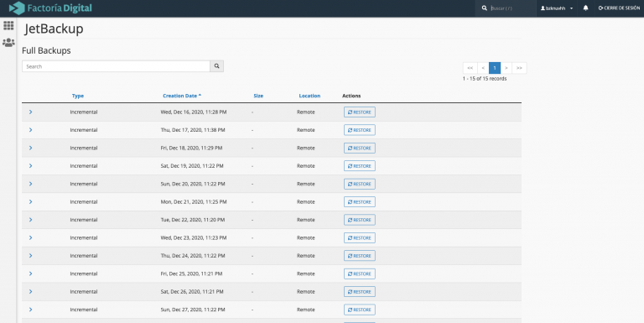Viewport: 644px width, 323px height.
Task: Expand the Fri, Dec 25, 2020 backup row
Action: [x=31, y=274]
